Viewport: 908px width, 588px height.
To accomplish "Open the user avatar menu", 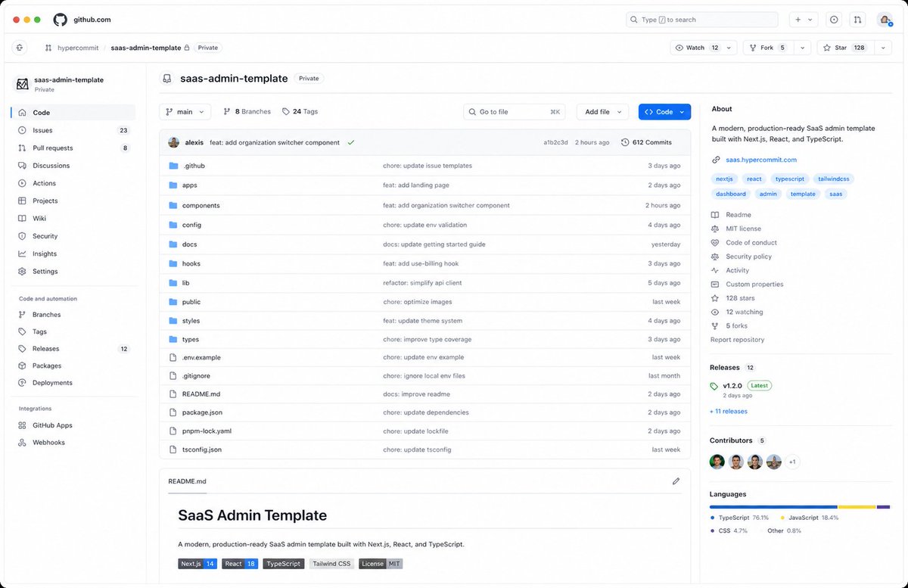I will [885, 20].
